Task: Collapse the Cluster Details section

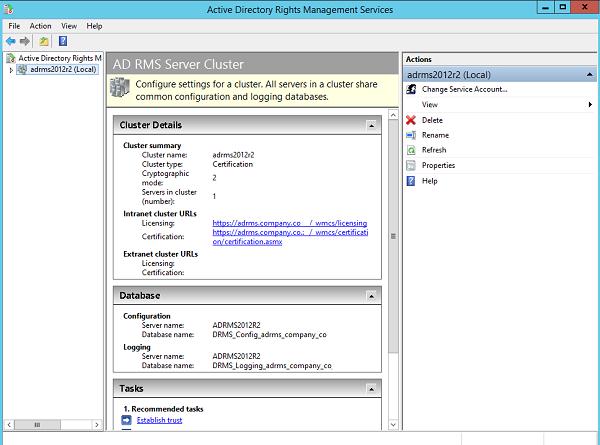Action: tap(371, 125)
